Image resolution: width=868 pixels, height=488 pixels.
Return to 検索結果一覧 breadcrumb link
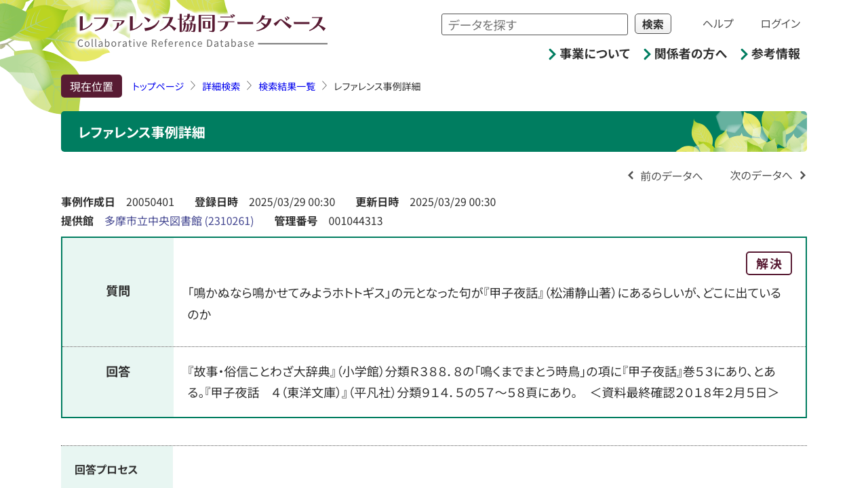pyautogui.click(x=287, y=87)
